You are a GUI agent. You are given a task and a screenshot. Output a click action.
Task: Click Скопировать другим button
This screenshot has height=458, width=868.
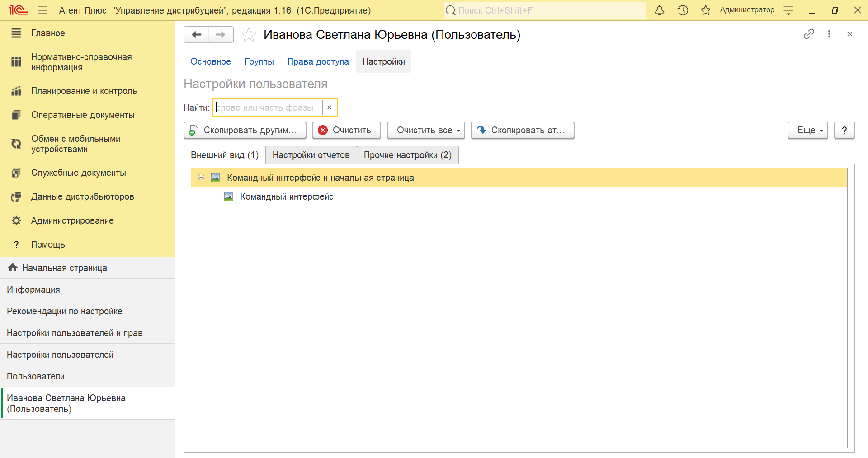245,130
